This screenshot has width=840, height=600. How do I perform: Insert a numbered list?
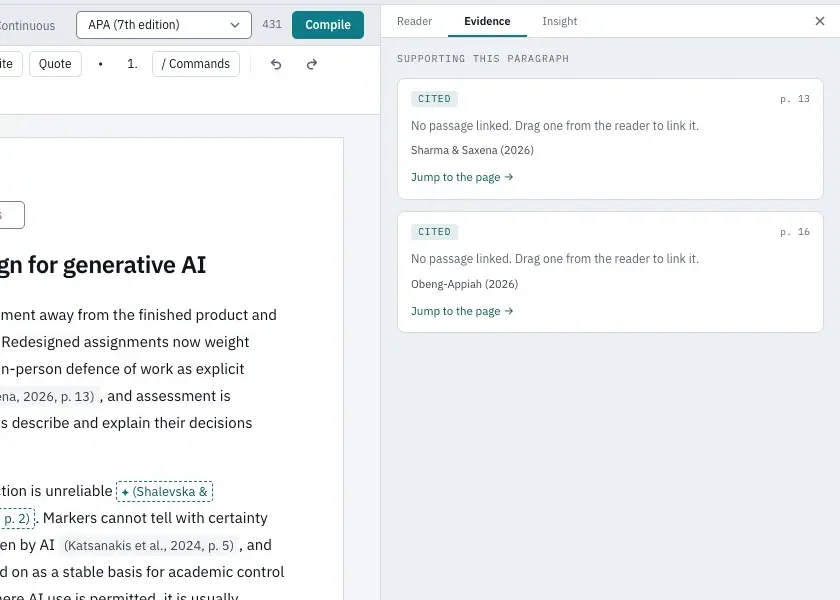(132, 64)
